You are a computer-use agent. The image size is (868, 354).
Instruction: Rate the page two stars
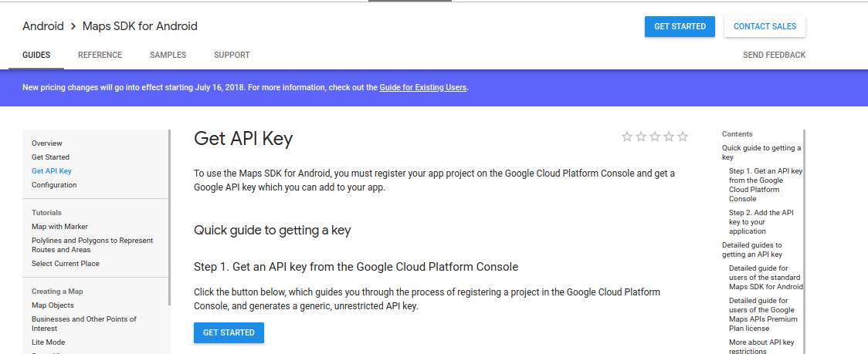[x=641, y=137]
